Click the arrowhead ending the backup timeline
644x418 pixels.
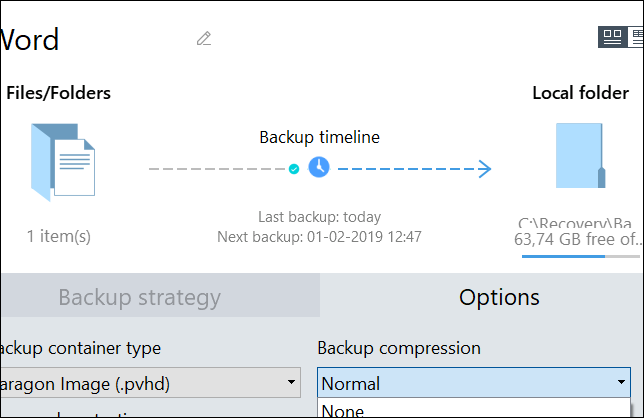tap(484, 169)
